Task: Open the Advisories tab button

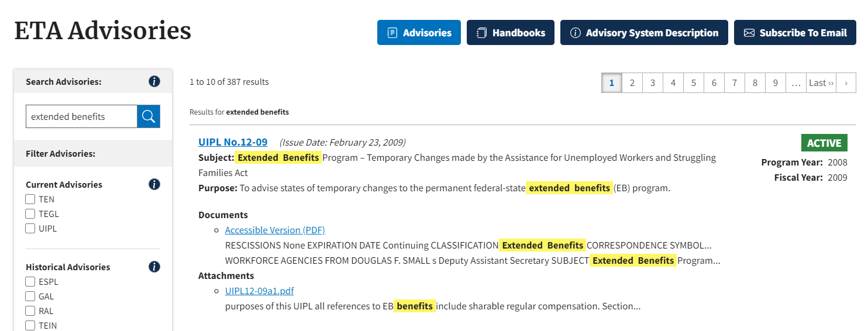Action: [x=419, y=33]
